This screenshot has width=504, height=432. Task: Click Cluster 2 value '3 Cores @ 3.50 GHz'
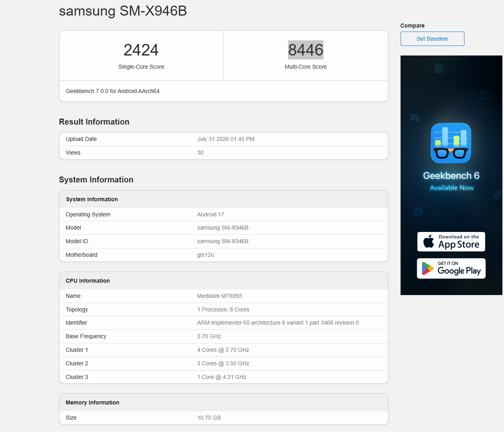pyautogui.click(x=223, y=363)
